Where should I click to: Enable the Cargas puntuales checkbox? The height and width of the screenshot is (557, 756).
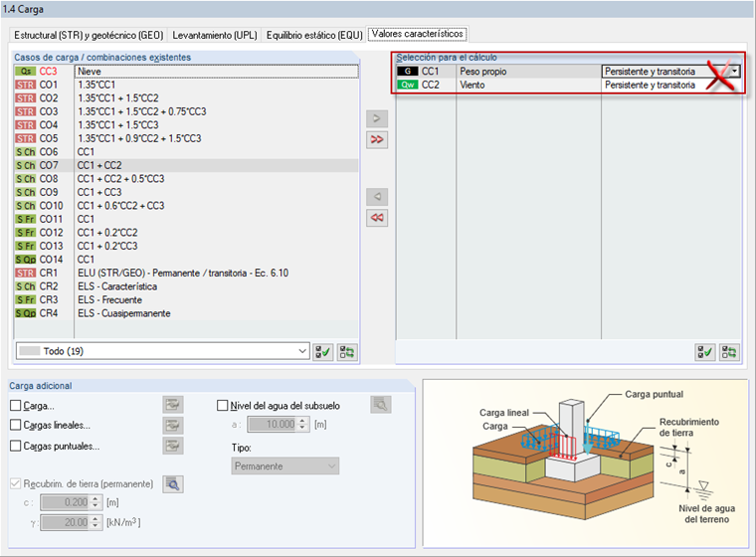coord(16,446)
